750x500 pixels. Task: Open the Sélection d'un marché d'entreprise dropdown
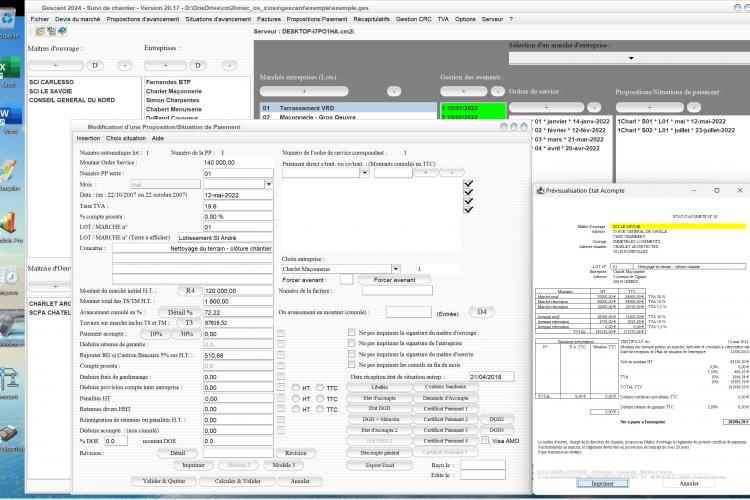[631, 58]
